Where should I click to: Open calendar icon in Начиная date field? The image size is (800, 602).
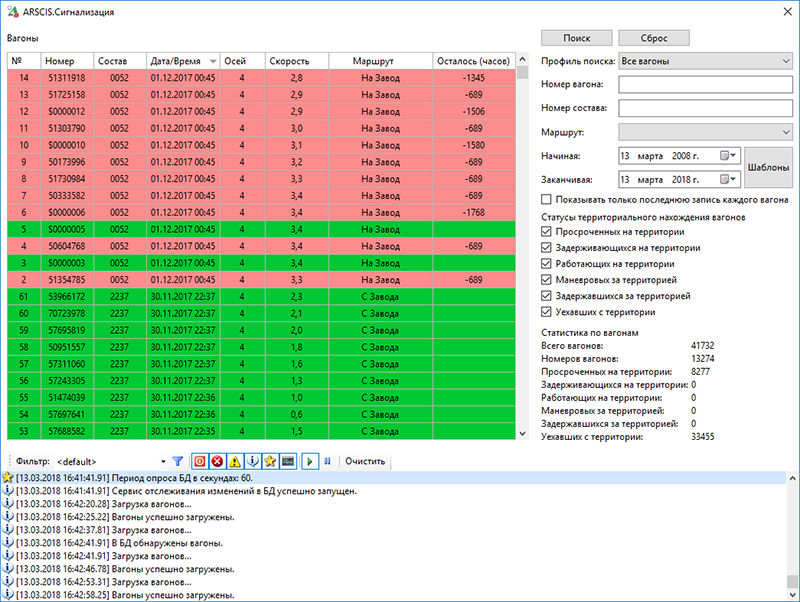pos(728,156)
